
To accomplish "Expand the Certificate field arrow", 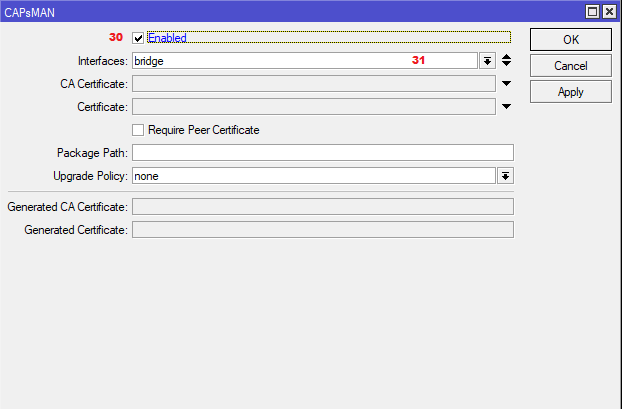I will [x=507, y=107].
